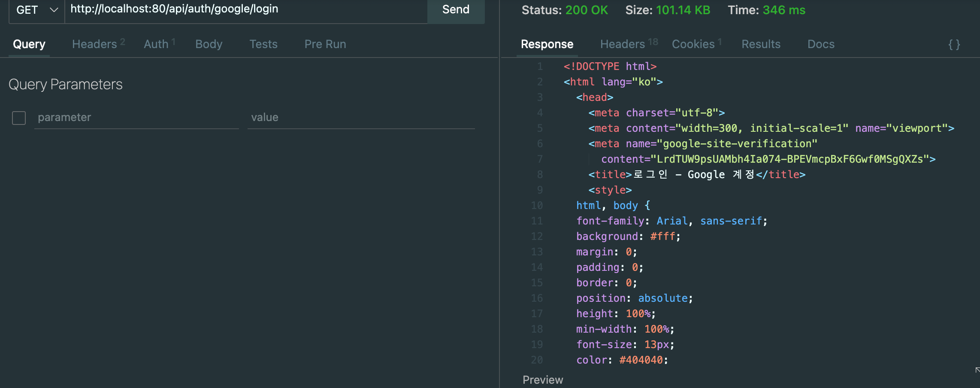Open the request Headers tab
This screenshot has height=388, width=980.
click(98, 44)
